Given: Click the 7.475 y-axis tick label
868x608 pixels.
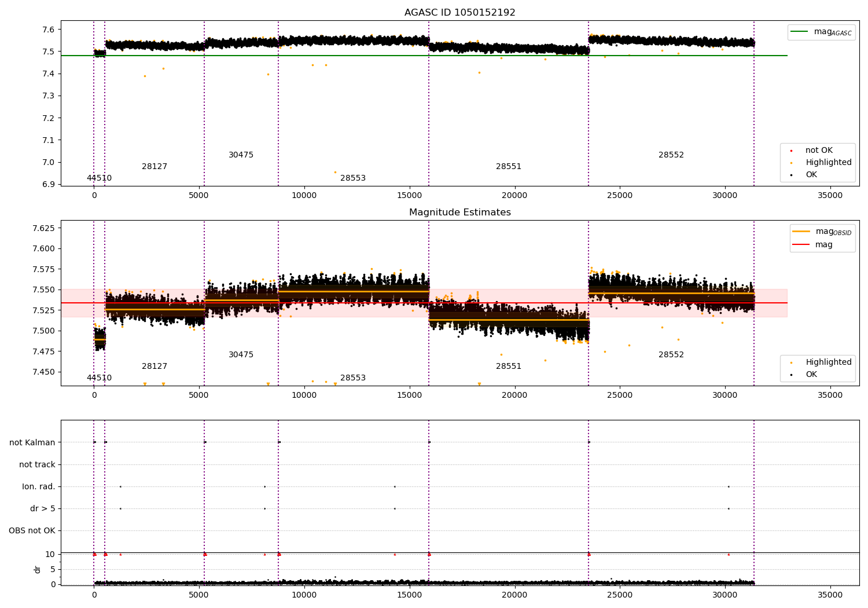Looking at the screenshot, I should [43, 351].
